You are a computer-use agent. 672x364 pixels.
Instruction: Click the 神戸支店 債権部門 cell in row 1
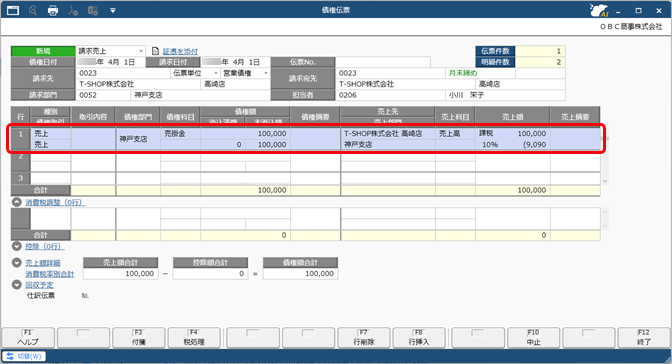(138, 139)
